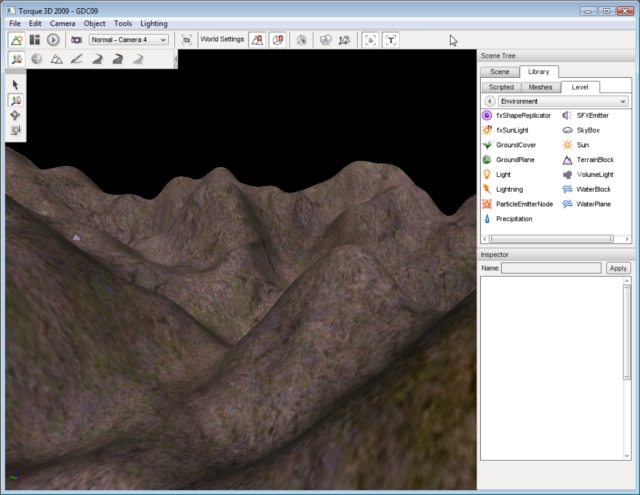Switch to the Meshes tab
The height and width of the screenshot is (495, 640).
(x=540, y=87)
